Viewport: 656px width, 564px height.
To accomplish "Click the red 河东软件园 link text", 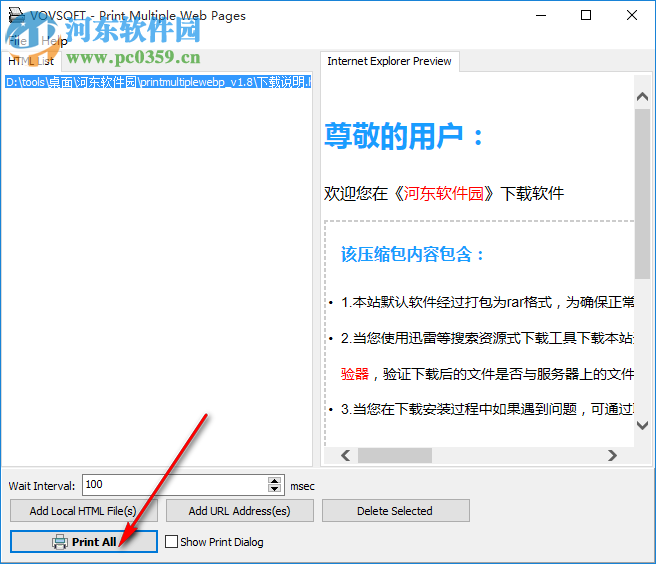I will pyautogui.click(x=443, y=194).
